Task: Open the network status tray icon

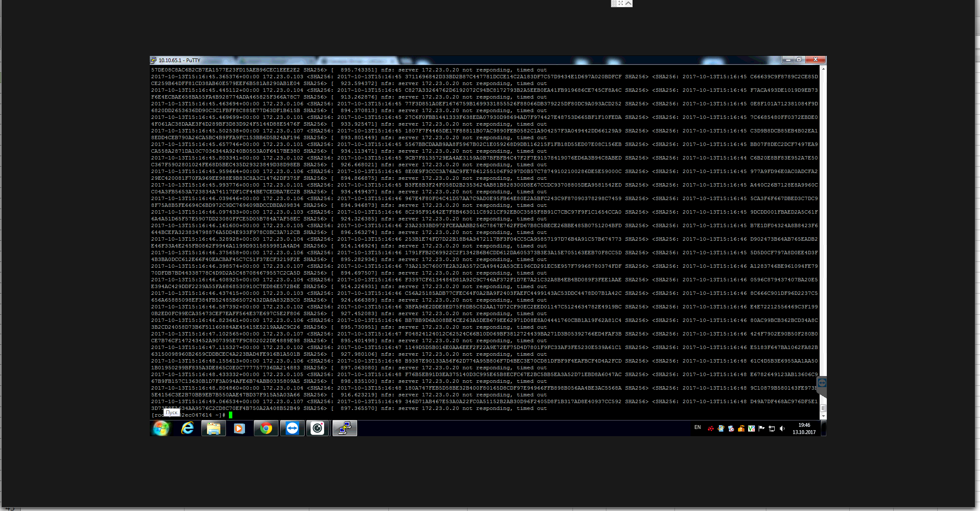Action: [772, 429]
